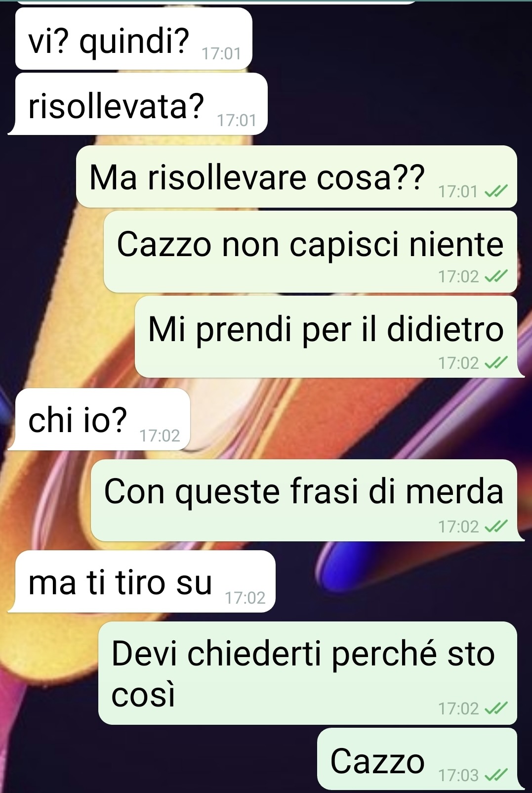Viewport: 532px width, 793px height.
Task: Click the read ticks on 'Mi prendi per il didietro'
Action: (496, 363)
